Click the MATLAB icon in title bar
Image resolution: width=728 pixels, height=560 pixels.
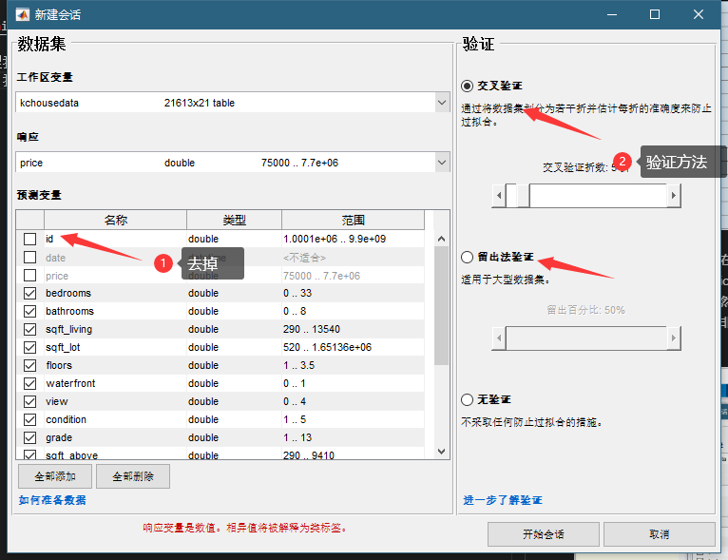[21, 14]
